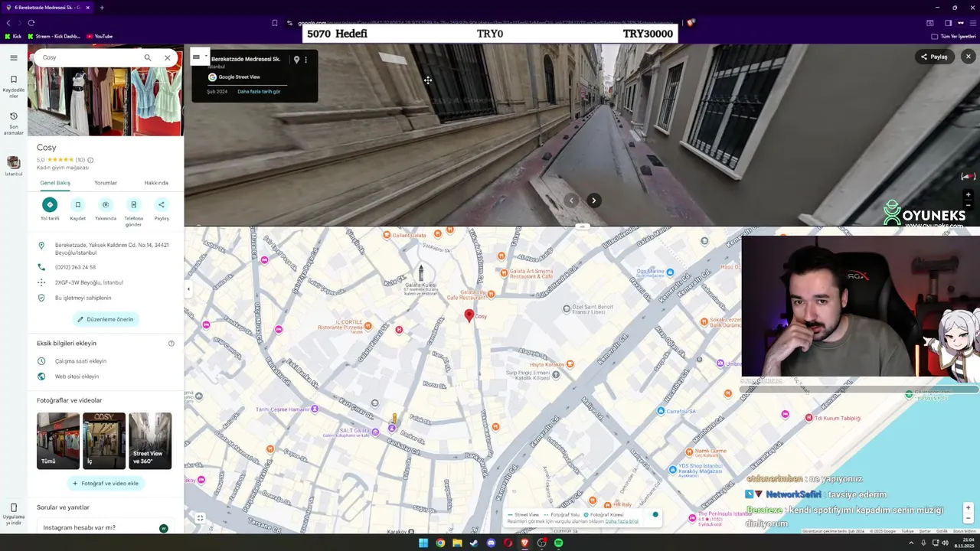980x551 pixels.
Task: Click Daha fazla tarih gör link
Action: coord(259,92)
